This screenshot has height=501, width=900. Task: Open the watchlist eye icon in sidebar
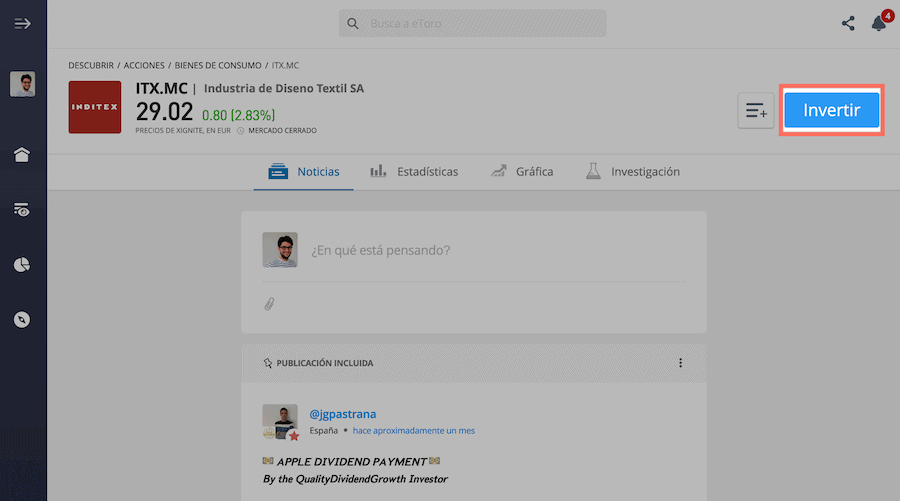22,210
